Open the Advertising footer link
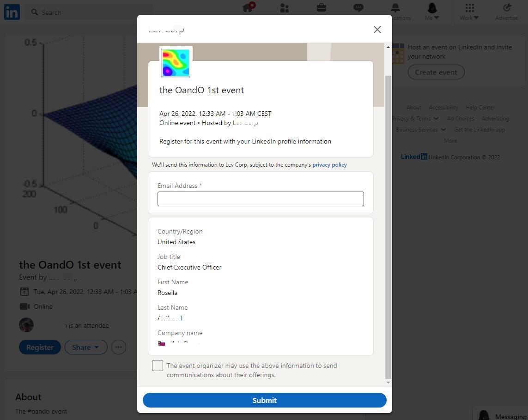 coord(495,119)
